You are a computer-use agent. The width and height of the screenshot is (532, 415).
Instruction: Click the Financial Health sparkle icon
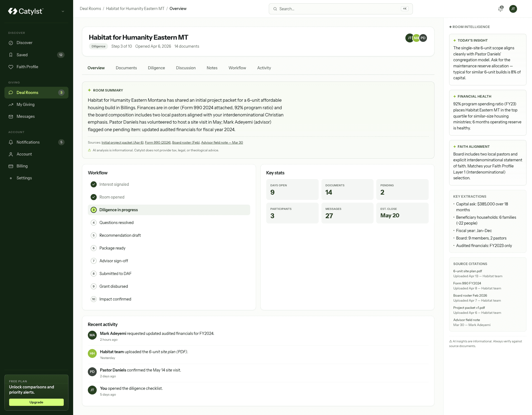coord(455,96)
